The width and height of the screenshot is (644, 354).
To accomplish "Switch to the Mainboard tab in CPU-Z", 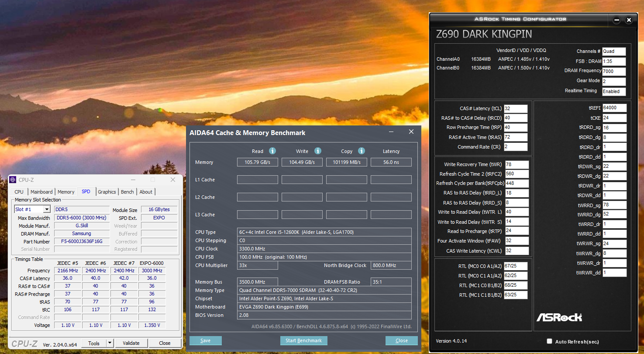I will [41, 192].
